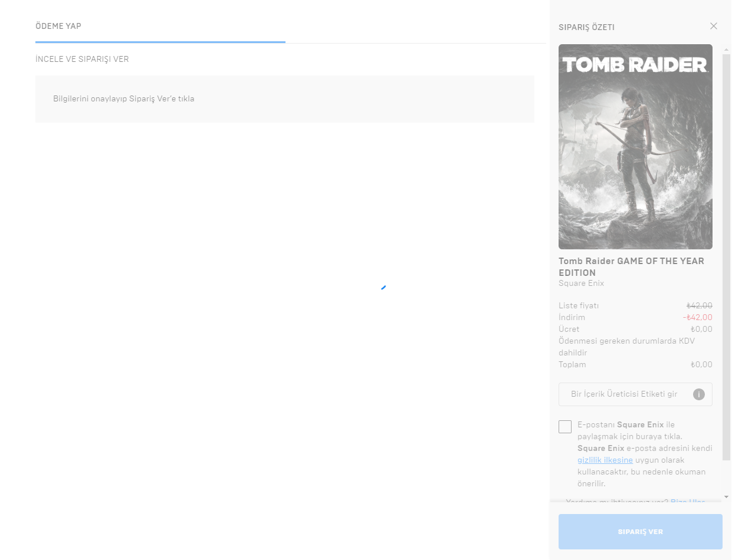Click the SIPARIŞ ÖZETI panel title
This screenshot has width=755, height=560.
click(x=586, y=27)
